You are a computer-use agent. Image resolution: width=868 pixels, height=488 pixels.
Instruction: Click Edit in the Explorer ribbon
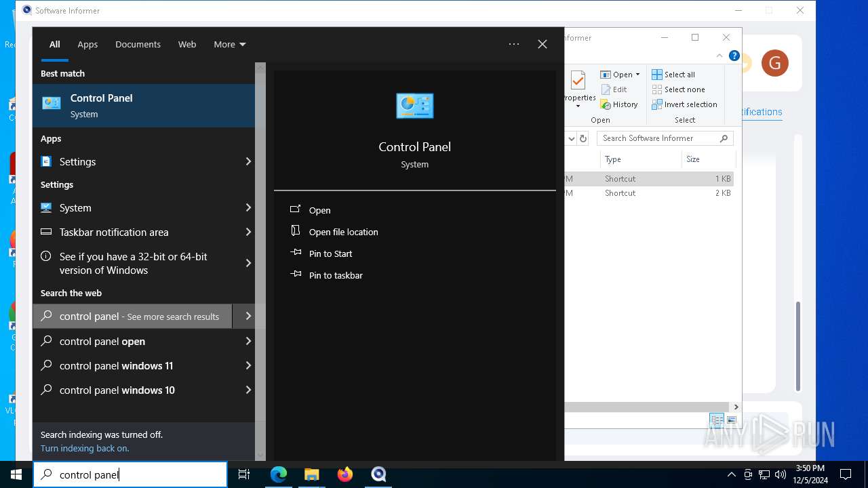(x=614, y=89)
